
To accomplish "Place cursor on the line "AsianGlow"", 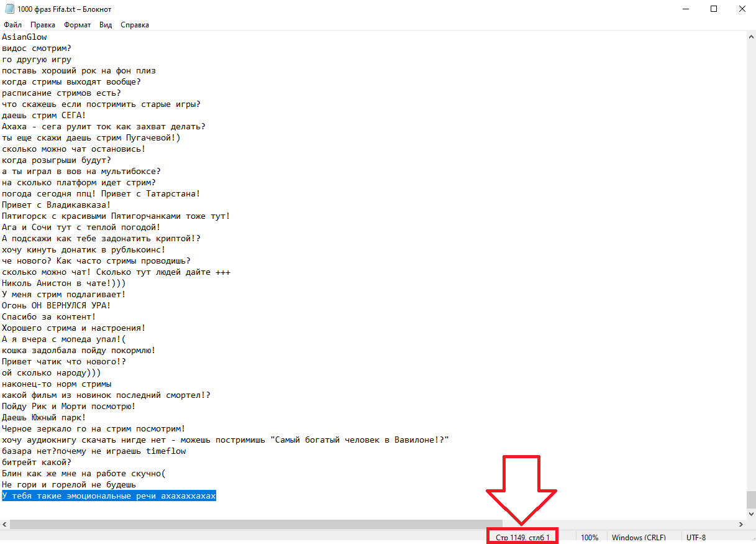I will 25,37.
